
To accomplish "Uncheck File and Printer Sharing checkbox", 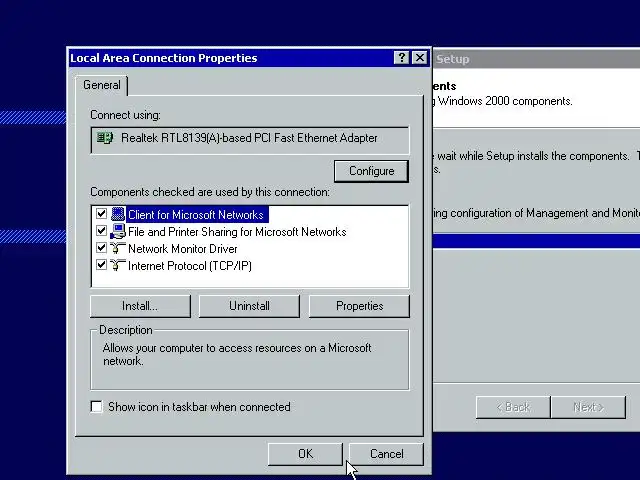I will point(101,231).
